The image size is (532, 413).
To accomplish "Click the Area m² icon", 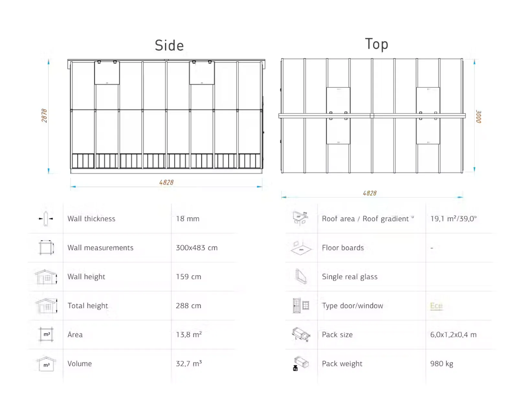I will pos(46,335).
